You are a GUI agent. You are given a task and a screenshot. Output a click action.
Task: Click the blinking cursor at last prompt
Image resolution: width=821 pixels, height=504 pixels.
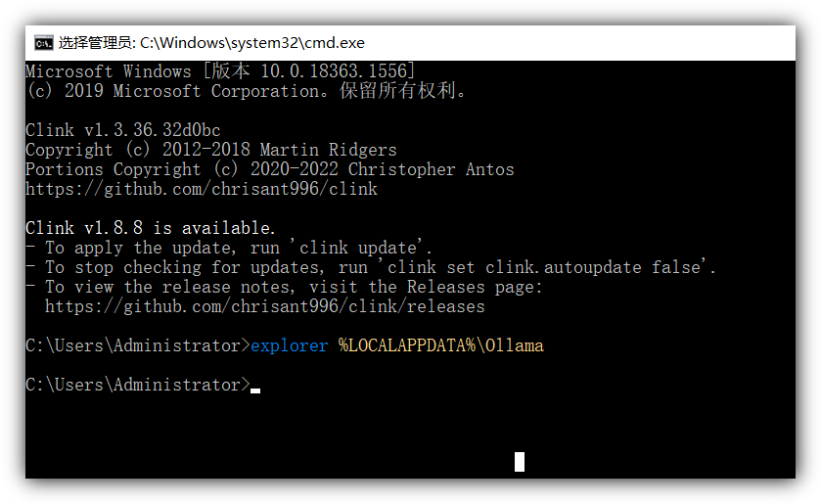coord(255,390)
